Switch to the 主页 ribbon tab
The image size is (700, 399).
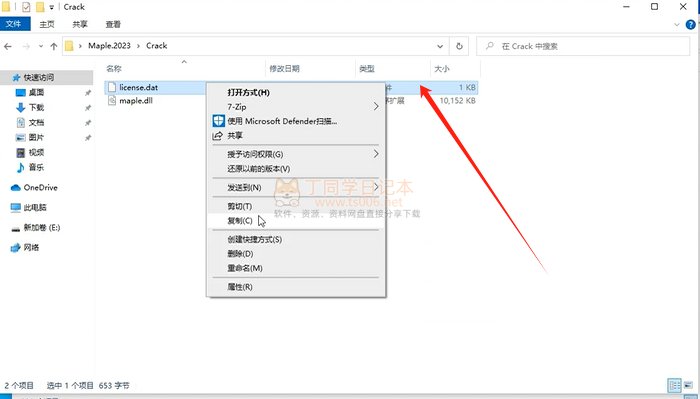coord(47,24)
